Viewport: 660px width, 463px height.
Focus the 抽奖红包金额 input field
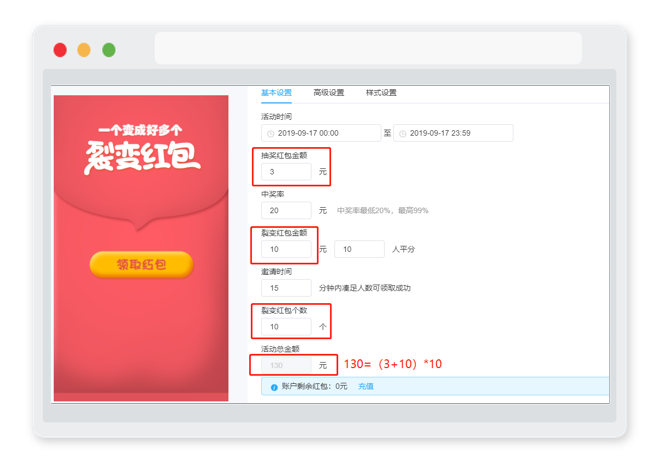(x=286, y=172)
